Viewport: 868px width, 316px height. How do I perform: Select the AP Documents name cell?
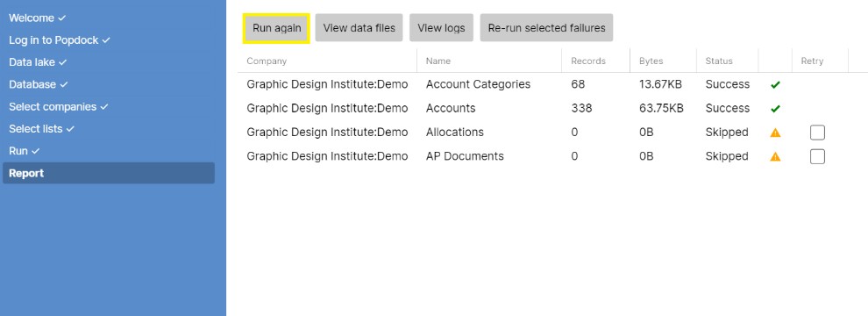click(x=465, y=156)
